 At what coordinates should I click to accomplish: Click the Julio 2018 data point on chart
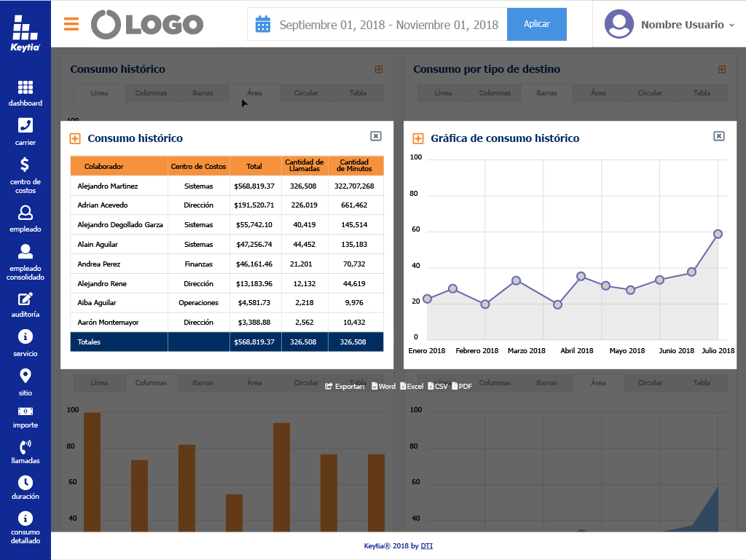(718, 234)
